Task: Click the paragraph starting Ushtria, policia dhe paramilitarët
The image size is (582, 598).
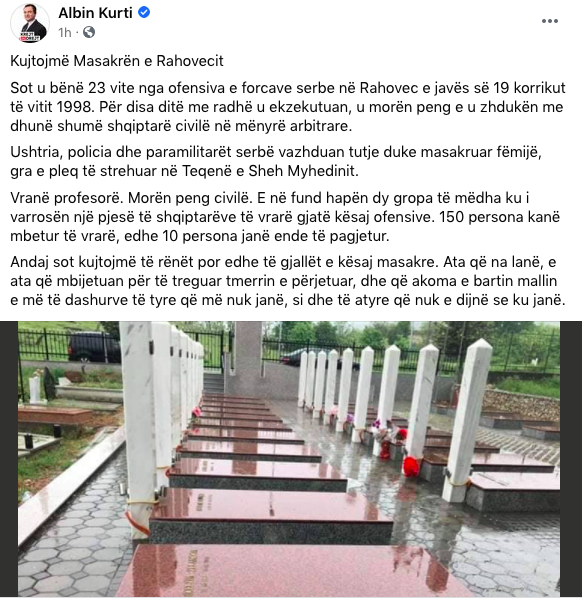Action: click(x=276, y=161)
